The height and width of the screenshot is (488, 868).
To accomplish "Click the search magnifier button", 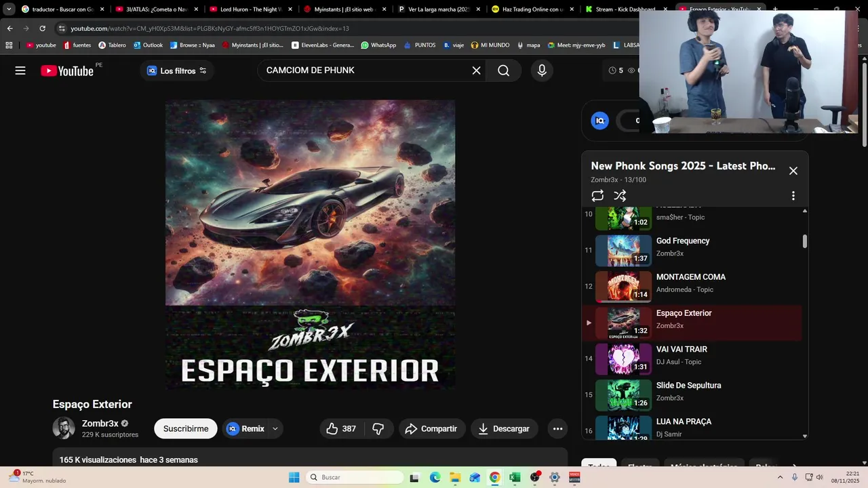I will 503,70.
